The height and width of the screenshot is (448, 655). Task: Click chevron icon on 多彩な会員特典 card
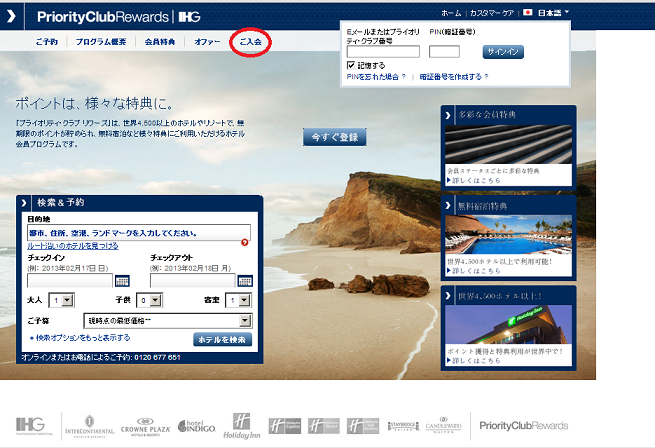(x=448, y=115)
